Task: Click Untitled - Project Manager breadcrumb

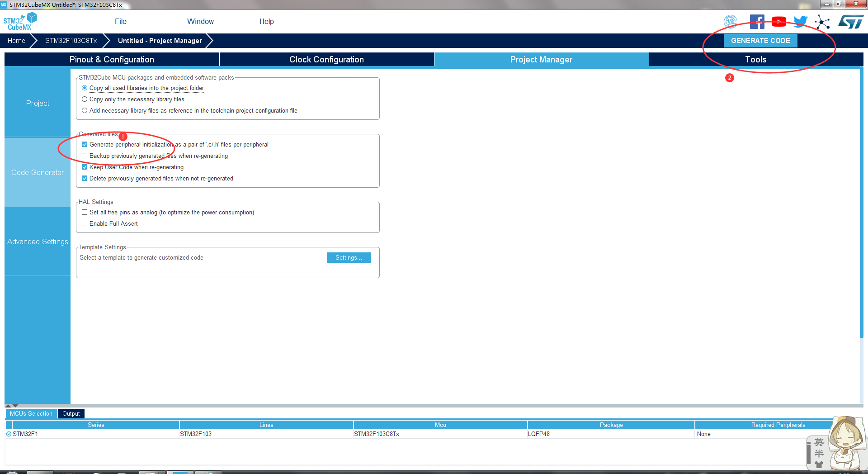Action: [x=160, y=41]
